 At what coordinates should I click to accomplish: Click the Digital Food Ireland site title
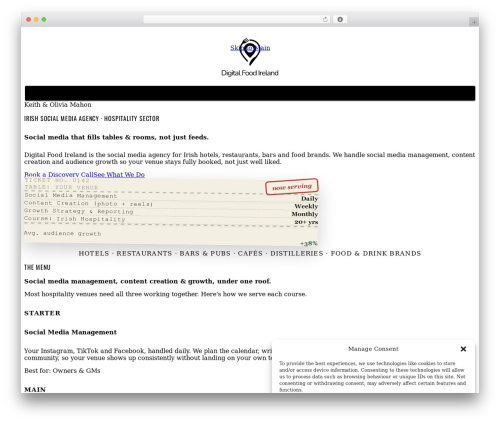tap(250, 73)
